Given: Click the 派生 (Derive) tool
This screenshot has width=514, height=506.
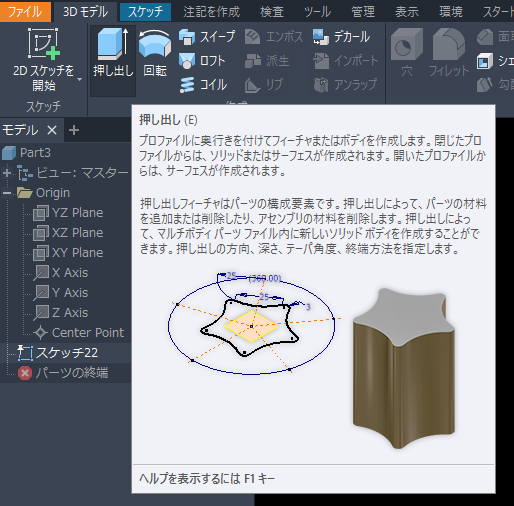Looking at the screenshot, I should 267,61.
